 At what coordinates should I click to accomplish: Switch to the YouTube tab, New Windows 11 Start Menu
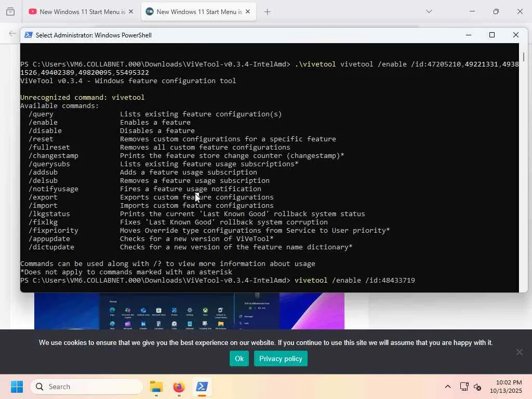[81, 12]
